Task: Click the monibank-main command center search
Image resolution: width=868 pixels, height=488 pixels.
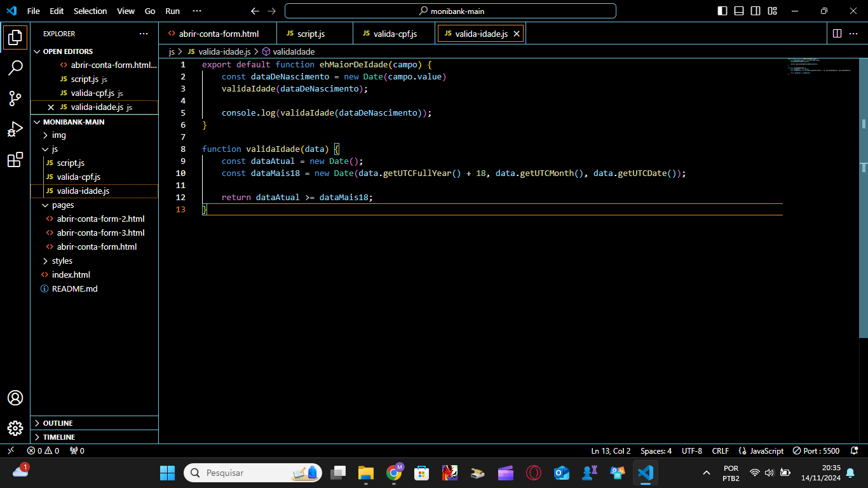Action: (x=451, y=11)
